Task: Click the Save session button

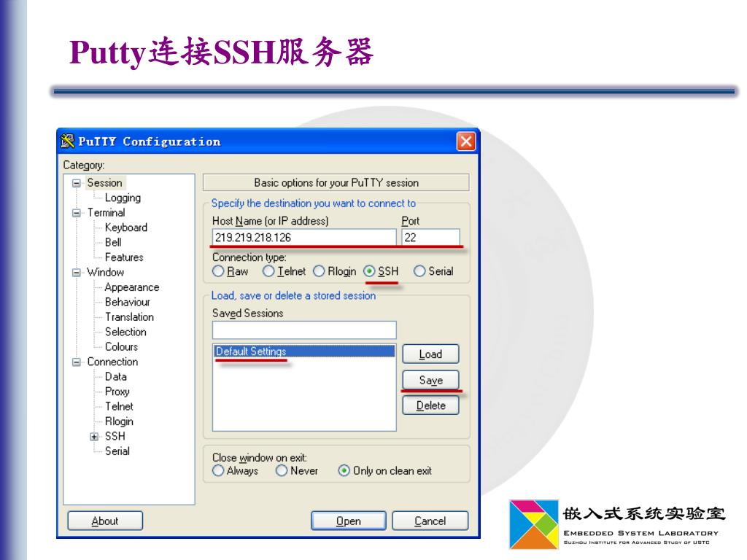Action: (x=430, y=380)
